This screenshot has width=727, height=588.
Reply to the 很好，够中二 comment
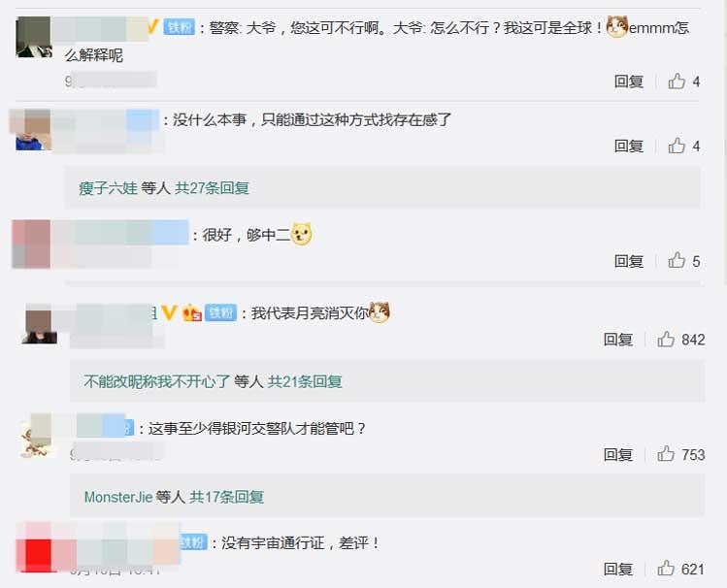tap(628, 261)
